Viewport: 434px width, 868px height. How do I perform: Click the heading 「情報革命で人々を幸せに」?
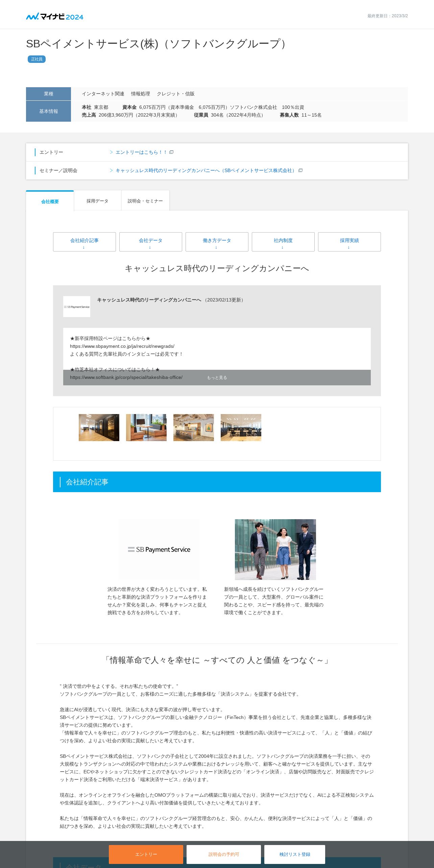(x=217, y=660)
